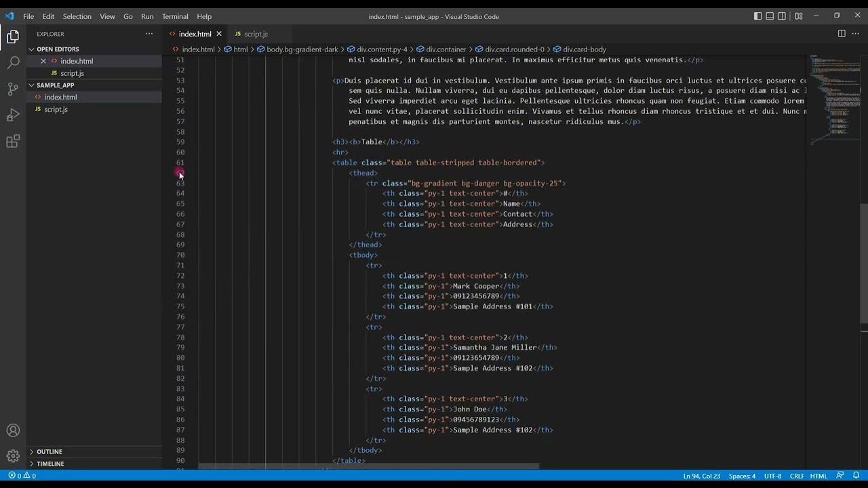Open the errors and warnings indicator
Viewport: 868px width, 488px height.
tap(22, 476)
